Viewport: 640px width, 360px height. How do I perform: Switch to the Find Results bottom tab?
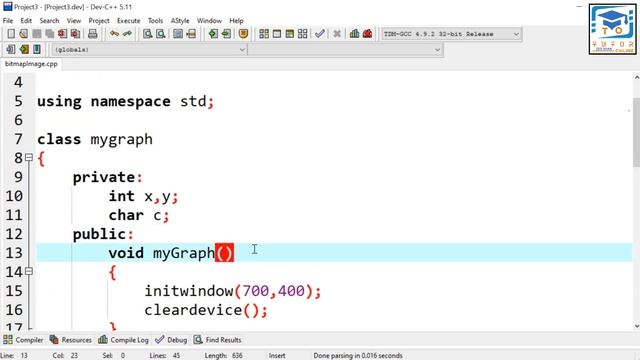click(218, 340)
